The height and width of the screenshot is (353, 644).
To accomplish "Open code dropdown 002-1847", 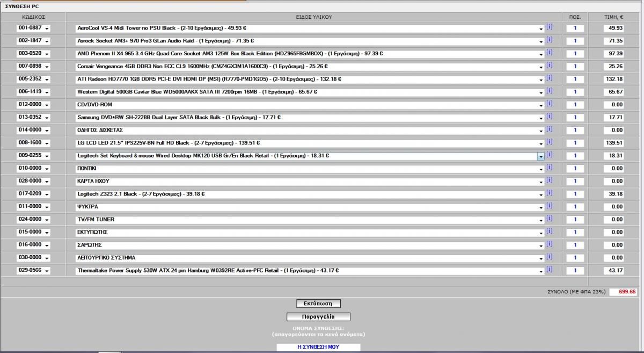I will tap(33, 41).
